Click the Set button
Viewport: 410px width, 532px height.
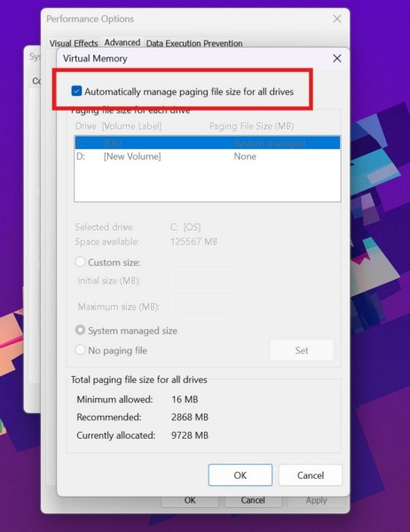[x=302, y=350]
